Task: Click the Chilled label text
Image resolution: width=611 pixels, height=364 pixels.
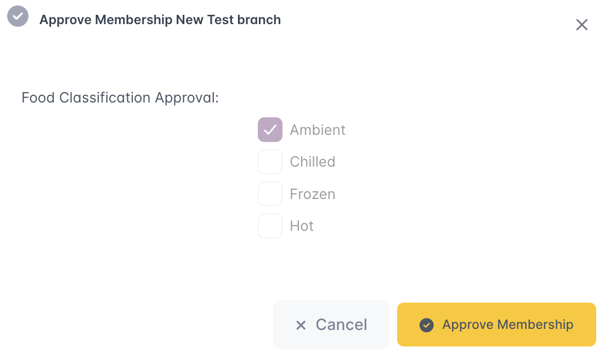Action: [x=312, y=162]
